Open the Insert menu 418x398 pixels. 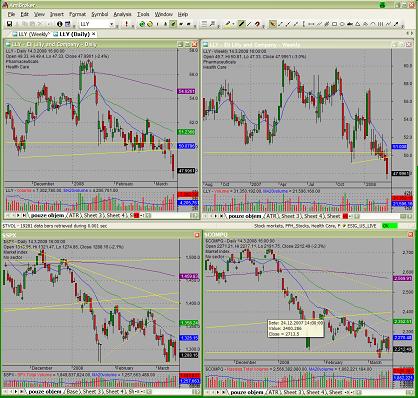[57, 14]
